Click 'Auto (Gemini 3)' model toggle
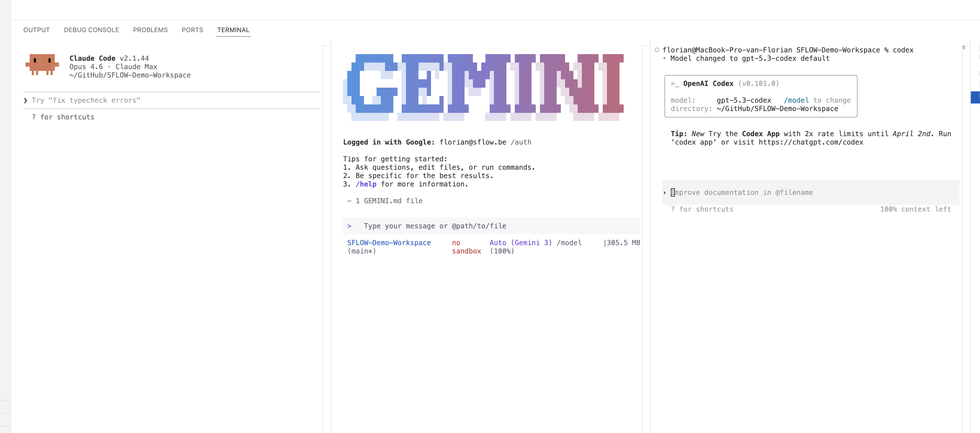The width and height of the screenshot is (980, 433). 520,242
